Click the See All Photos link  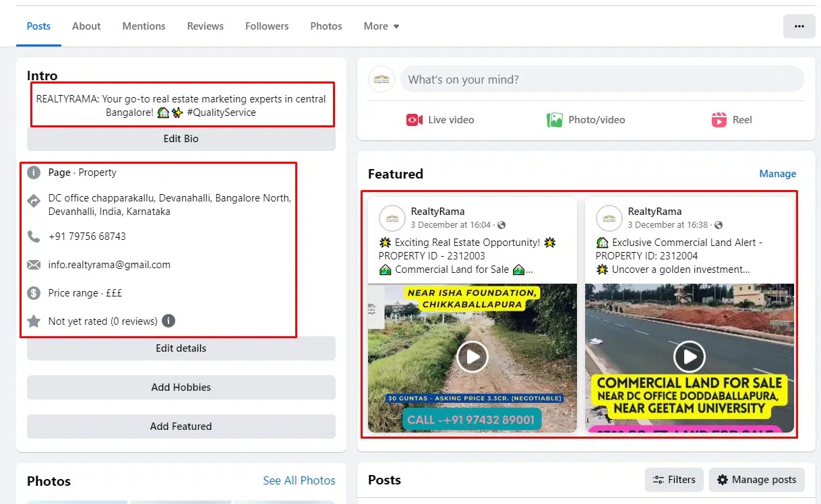coord(299,480)
